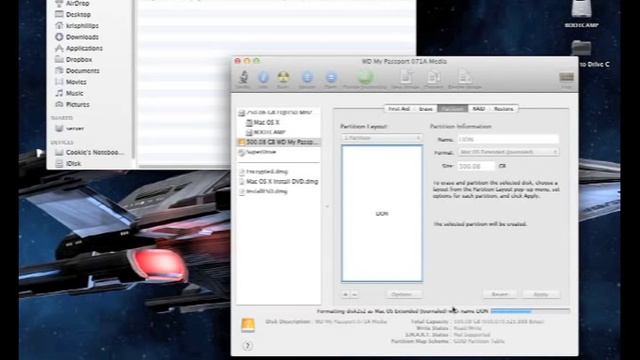Click the Convert toolbar icon
The image size is (640, 360).
[433, 78]
